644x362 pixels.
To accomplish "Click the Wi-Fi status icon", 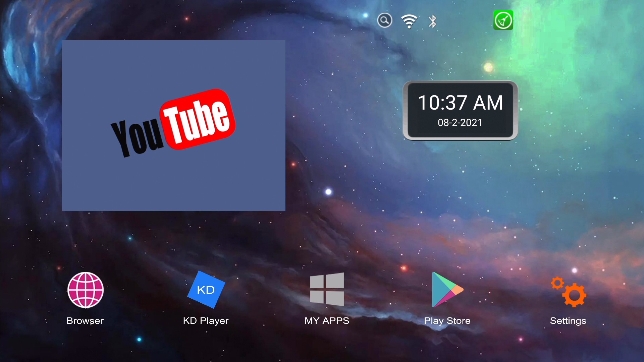I will [x=409, y=21].
